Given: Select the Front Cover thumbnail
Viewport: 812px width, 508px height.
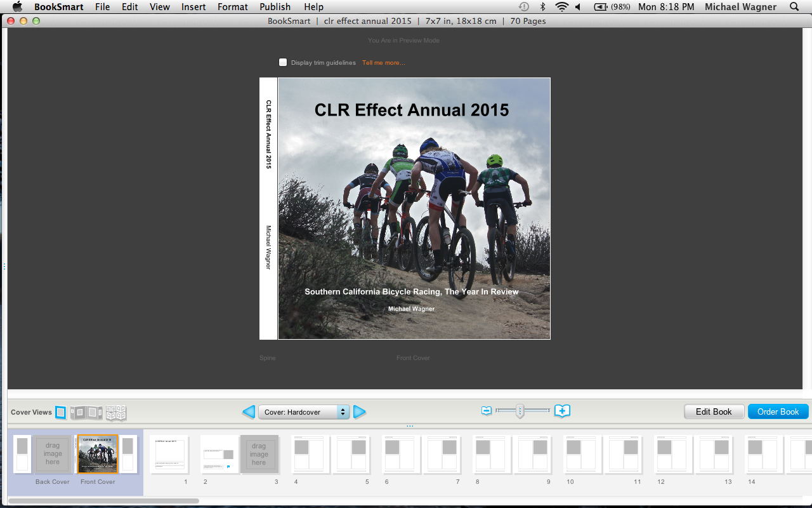Looking at the screenshot, I should (x=98, y=454).
